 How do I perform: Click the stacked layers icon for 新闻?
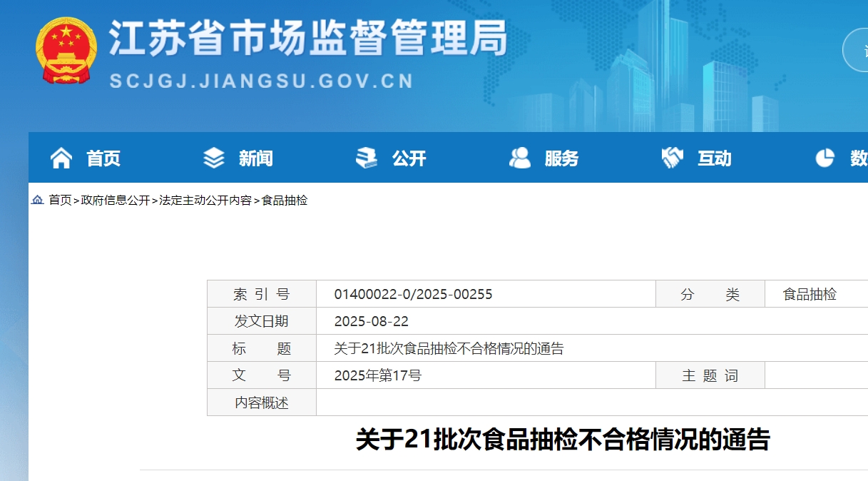click(x=214, y=158)
